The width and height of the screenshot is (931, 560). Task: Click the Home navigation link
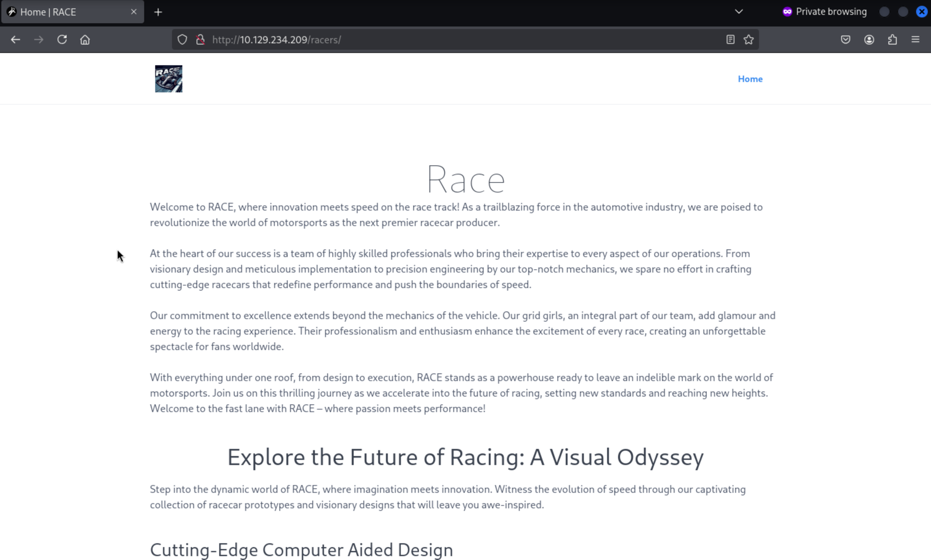point(750,79)
